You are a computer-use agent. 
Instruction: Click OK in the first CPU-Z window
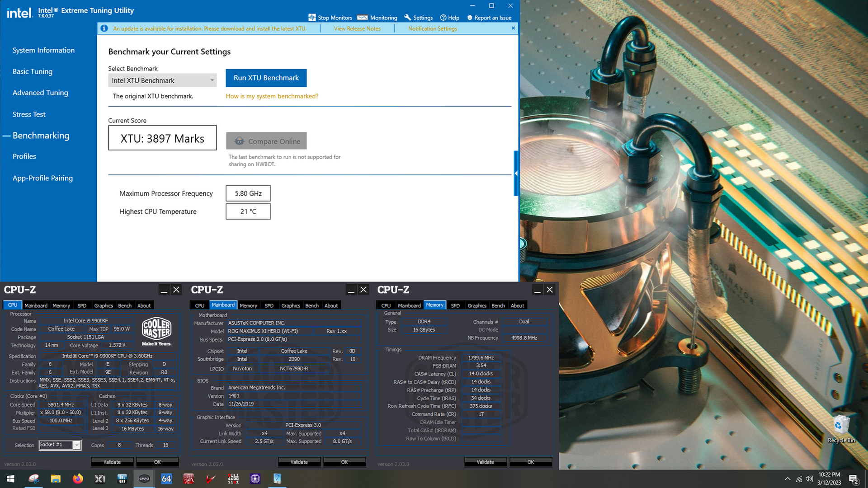[x=157, y=462]
